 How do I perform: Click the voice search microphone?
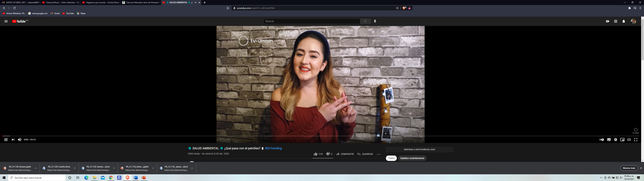pyautogui.click(x=375, y=21)
